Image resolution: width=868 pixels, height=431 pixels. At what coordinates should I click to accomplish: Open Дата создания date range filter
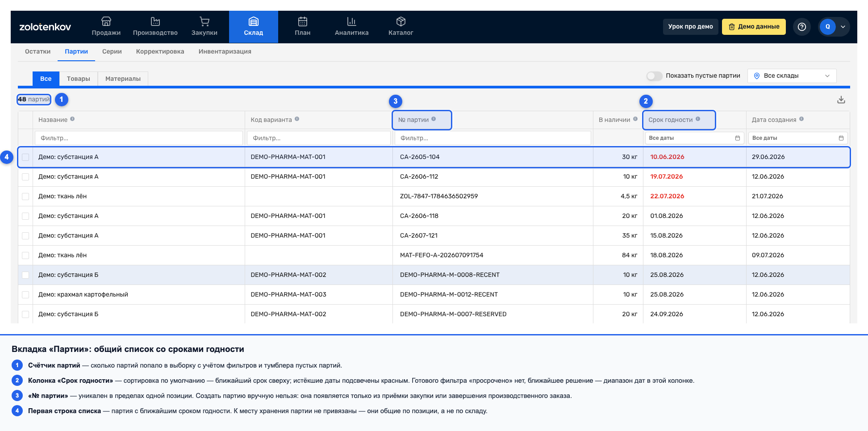pyautogui.click(x=798, y=138)
